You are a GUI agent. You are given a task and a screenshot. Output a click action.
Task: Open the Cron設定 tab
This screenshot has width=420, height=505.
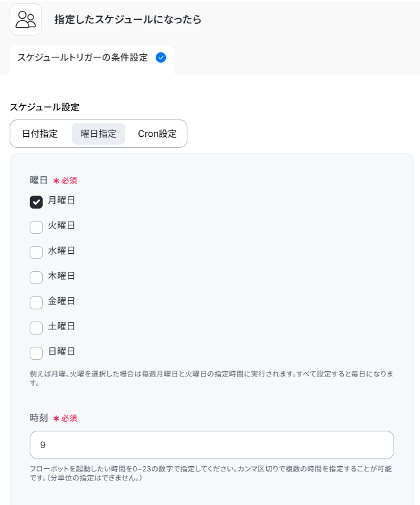point(157,134)
